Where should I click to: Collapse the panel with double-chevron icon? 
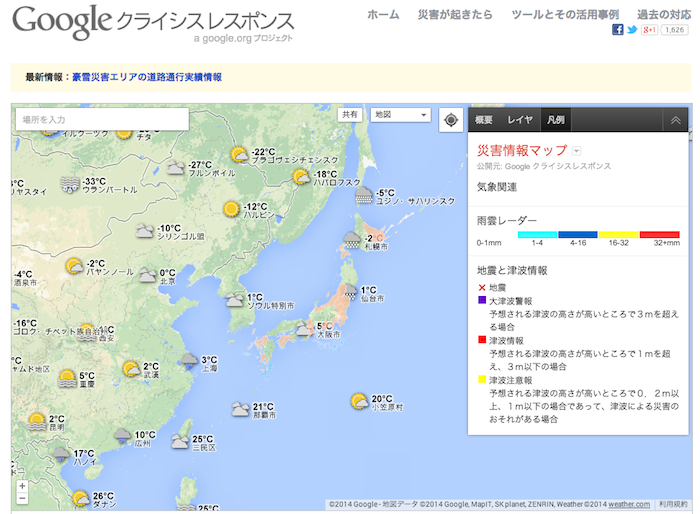675,120
